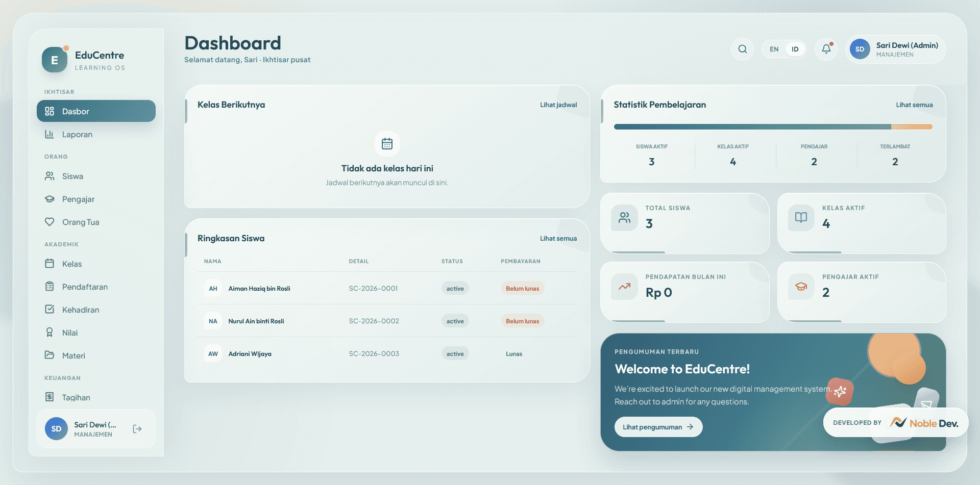Screen dimensions: 980x485
Task: Click the Noble Dev. developer badge
Action: [896, 422]
